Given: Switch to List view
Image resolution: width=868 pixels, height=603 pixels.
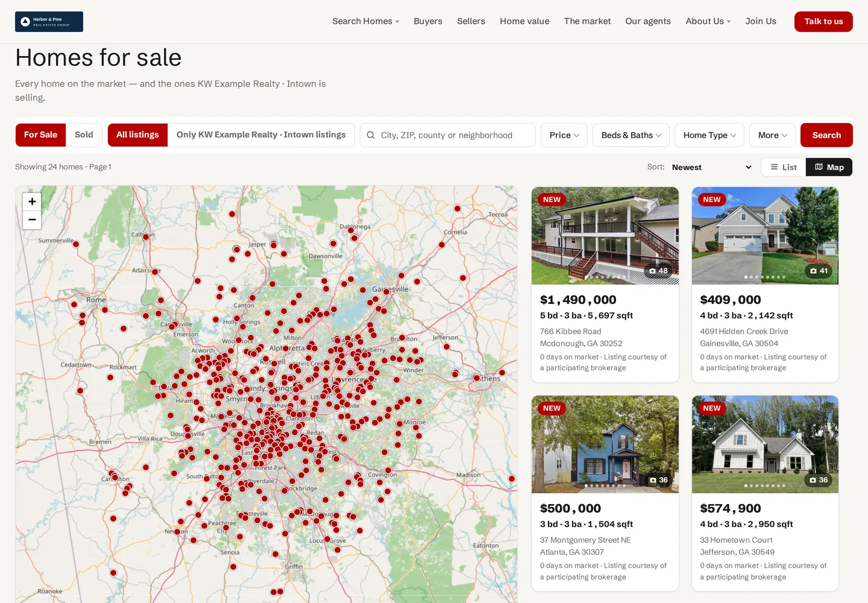Looking at the screenshot, I should point(784,167).
